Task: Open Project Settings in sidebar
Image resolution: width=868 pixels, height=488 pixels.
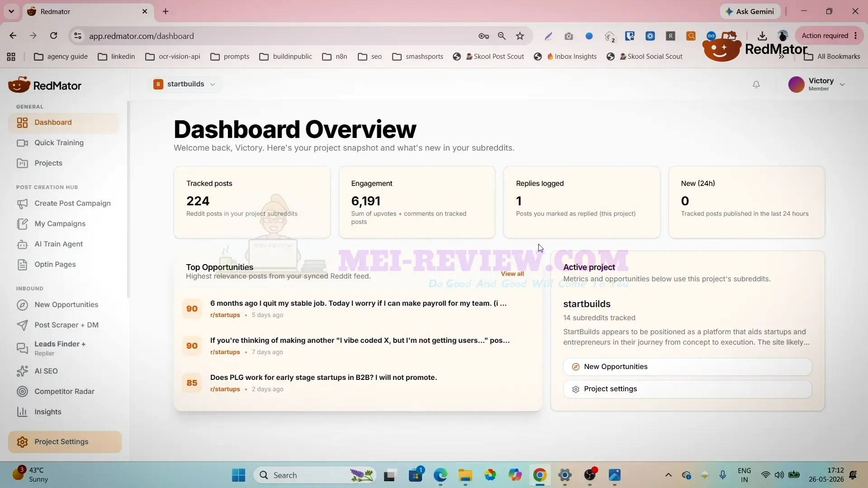Action: (x=65, y=442)
